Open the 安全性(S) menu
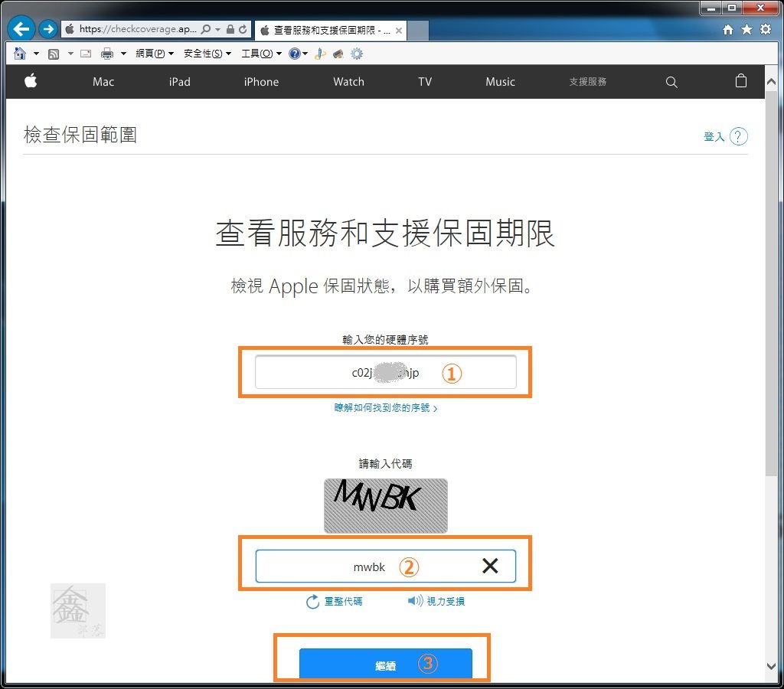The width and height of the screenshot is (784, 689). click(207, 54)
